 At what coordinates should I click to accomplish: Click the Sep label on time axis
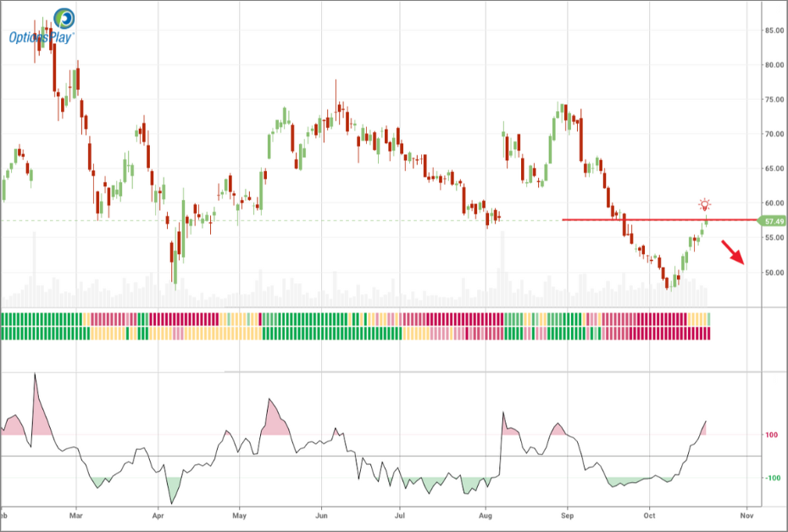568,514
